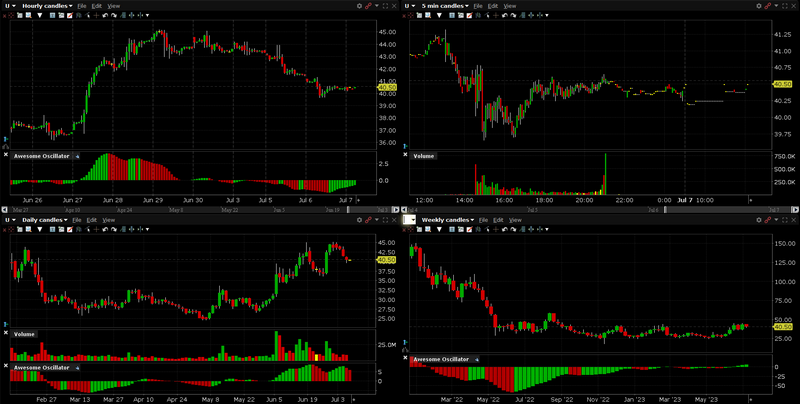Open View menu in 5 min candles chart
800x404 pixels.
coord(510,6)
